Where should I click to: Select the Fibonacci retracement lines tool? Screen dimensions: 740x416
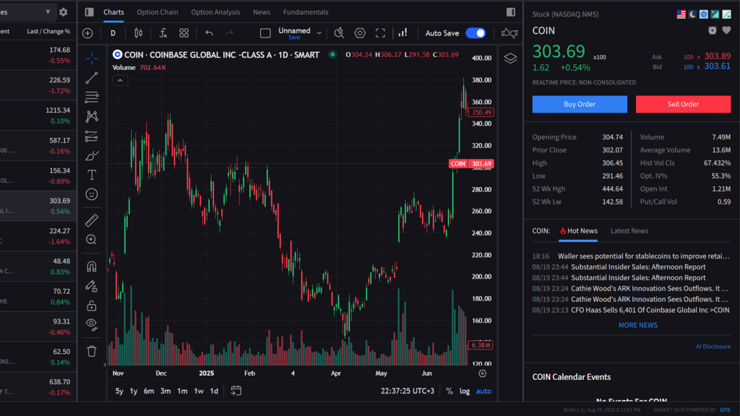[92, 97]
